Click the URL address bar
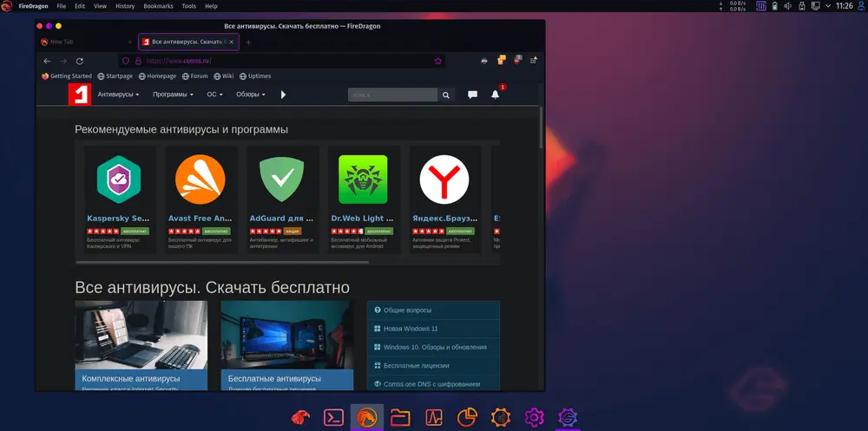The height and width of the screenshot is (431, 868). pos(281,62)
